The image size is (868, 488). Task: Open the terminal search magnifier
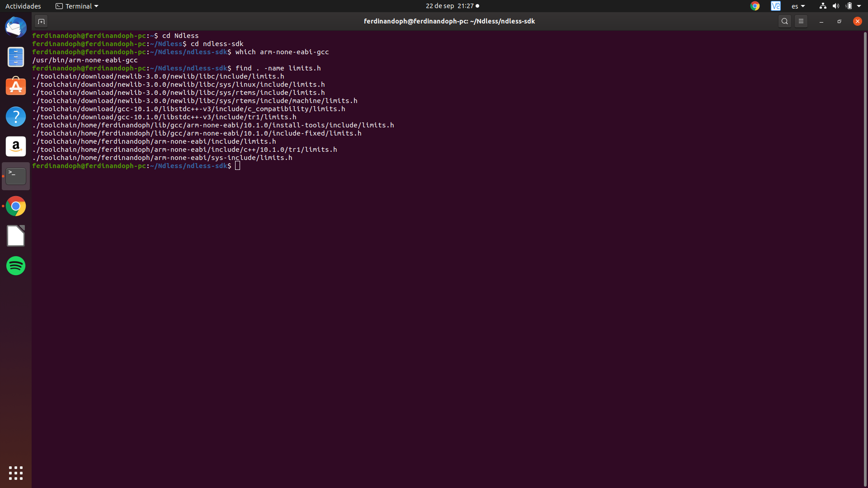(x=785, y=21)
